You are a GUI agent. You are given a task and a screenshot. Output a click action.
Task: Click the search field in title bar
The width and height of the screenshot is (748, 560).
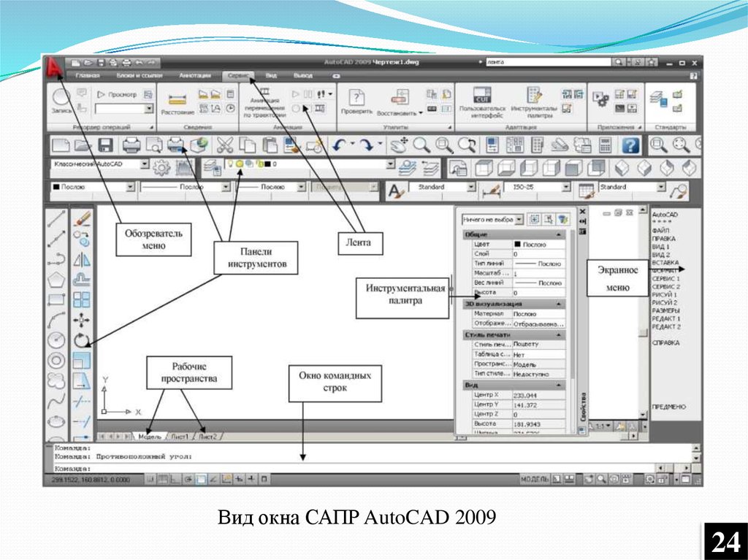pos(548,62)
